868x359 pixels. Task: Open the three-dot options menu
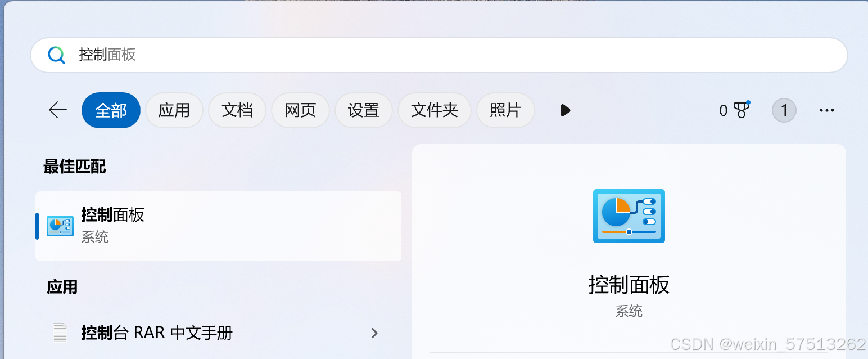click(827, 111)
